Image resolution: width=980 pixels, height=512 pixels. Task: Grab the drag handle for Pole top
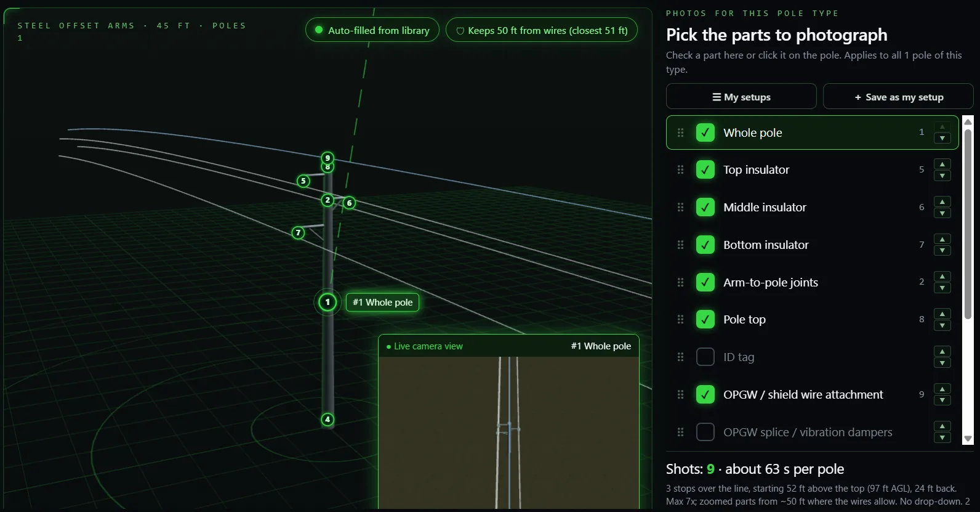click(680, 319)
